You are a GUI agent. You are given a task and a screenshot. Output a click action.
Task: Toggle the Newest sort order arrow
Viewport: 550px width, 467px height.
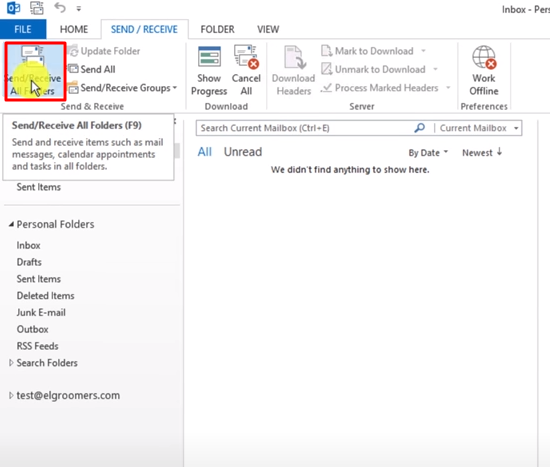pos(499,152)
